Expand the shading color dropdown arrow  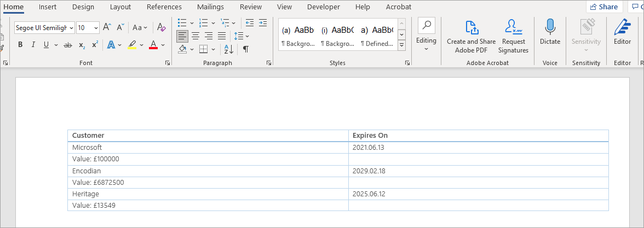192,49
